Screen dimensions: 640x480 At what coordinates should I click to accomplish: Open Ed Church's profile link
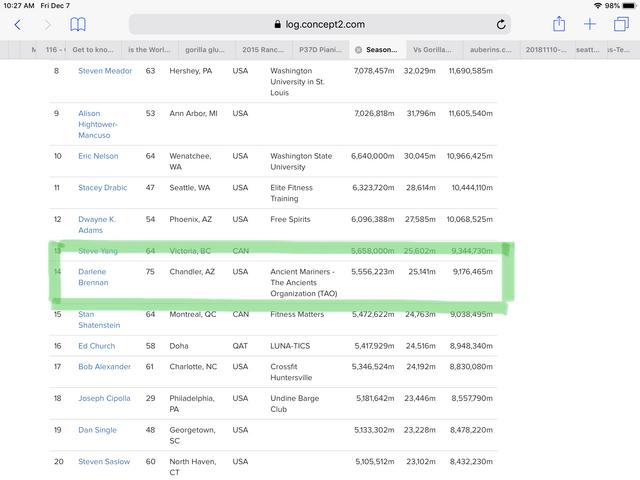[96, 346]
